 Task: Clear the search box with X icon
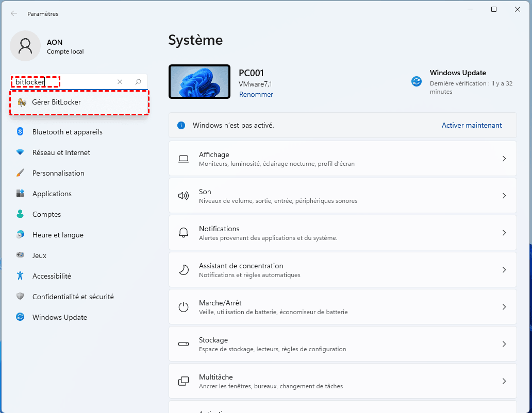pyautogui.click(x=120, y=82)
